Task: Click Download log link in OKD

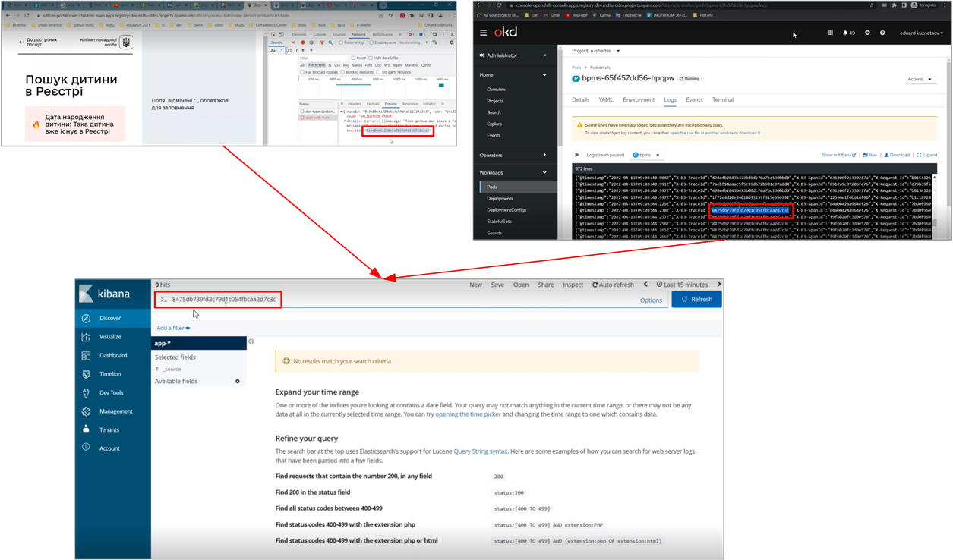Action: pyautogui.click(x=897, y=155)
